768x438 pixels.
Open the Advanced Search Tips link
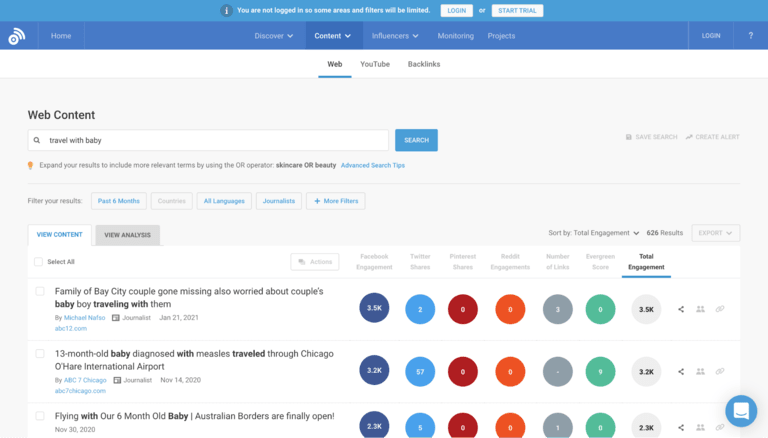pos(372,165)
